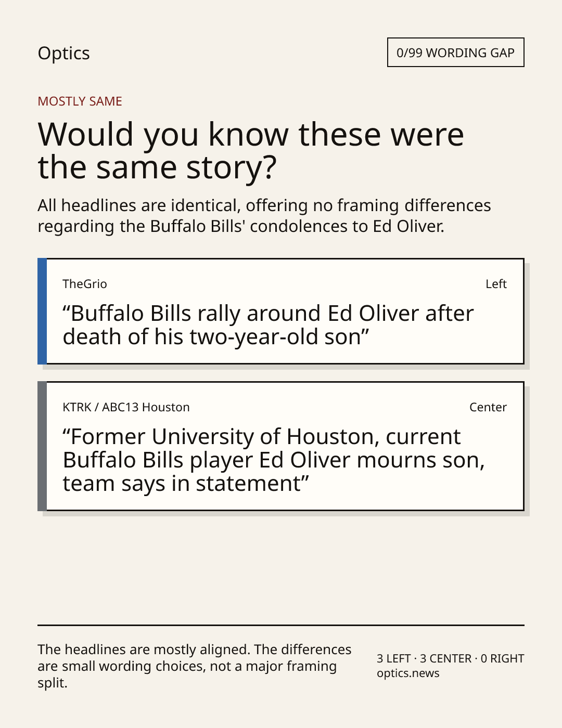
Task: Click the gray bias stripe on KTRK card
Action: pyautogui.click(x=42, y=446)
